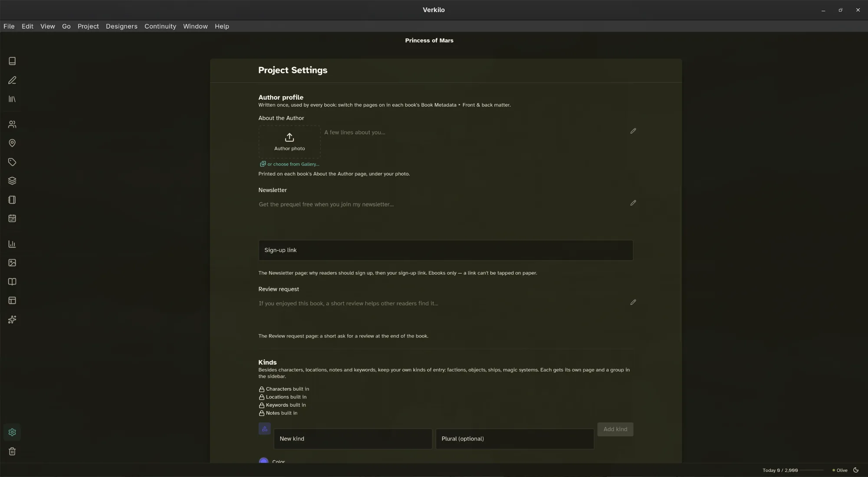Open the kind icon picker beside New kind
The height and width of the screenshot is (477, 868).
265,429
